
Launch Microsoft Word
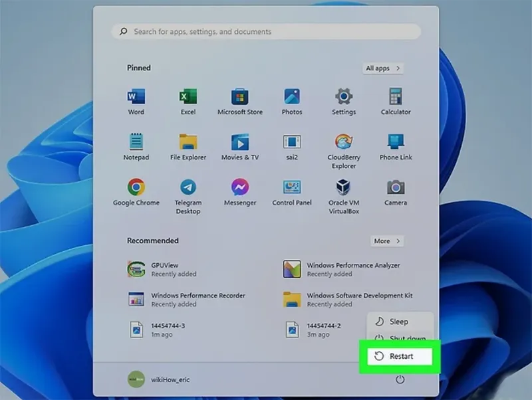[x=136, y=100]
